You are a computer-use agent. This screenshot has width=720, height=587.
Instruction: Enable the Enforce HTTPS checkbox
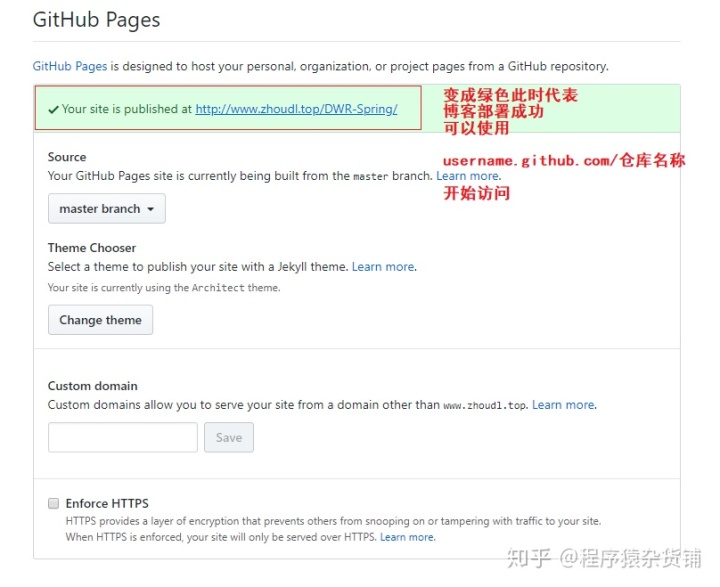(x=54, y=503)
